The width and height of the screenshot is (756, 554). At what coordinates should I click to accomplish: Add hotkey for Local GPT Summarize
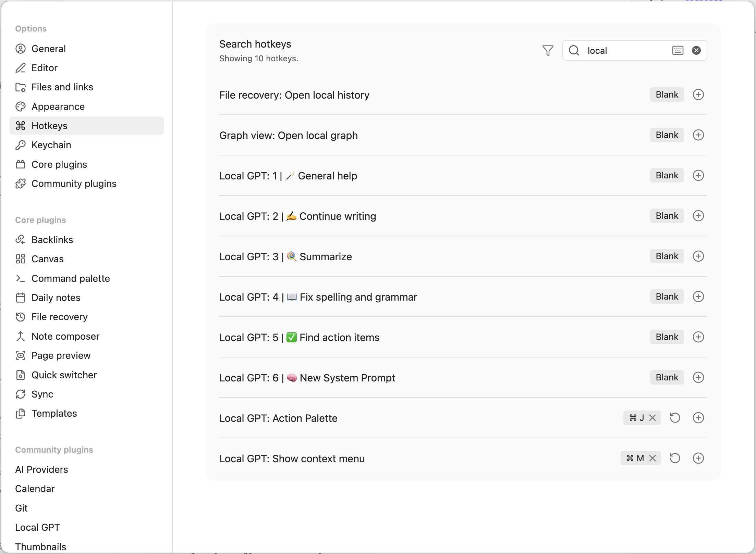coord(698,256)
